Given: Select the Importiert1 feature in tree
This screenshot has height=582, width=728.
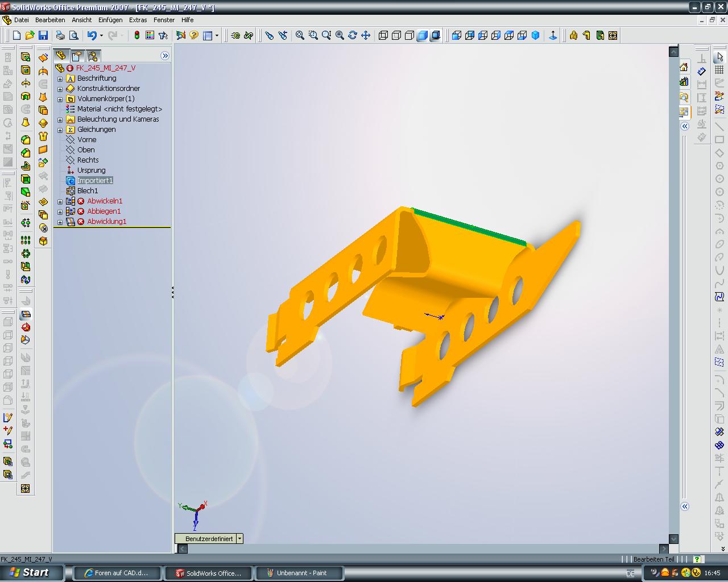Looking at the screenshot, I should coord(95,181).
